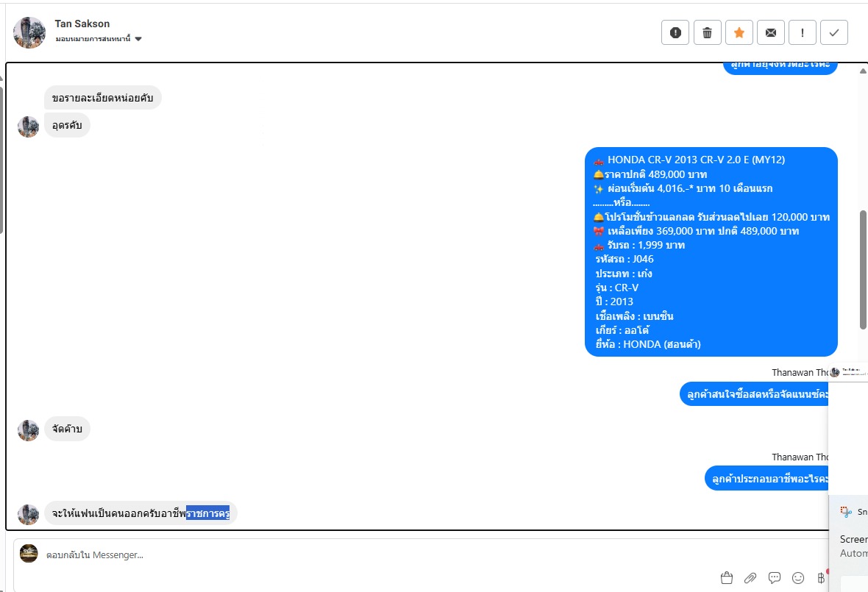
Task: Expand the "มอบหมายการสนทนานี้" assignment dropdown
Action: [99, 39]
